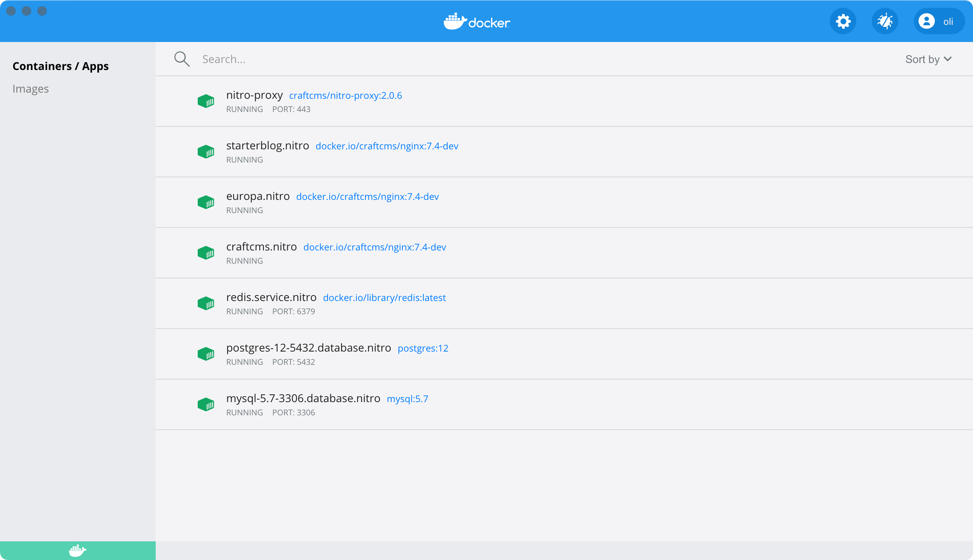973x560 pixels.
Task: Select the postgres-12-5432.database.nitro container name
Action: click(309, 348)
